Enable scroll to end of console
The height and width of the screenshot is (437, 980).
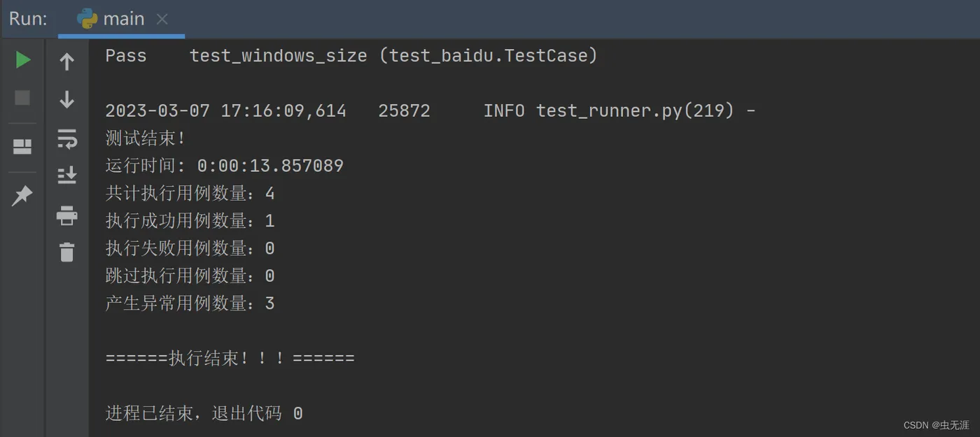tap(66, 175)
